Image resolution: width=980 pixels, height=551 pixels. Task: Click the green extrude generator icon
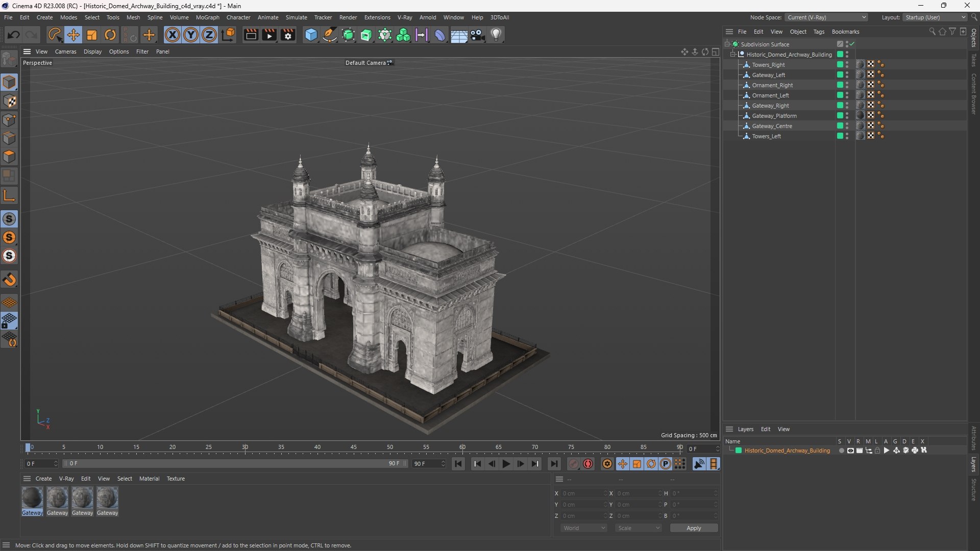pos(366,35)
